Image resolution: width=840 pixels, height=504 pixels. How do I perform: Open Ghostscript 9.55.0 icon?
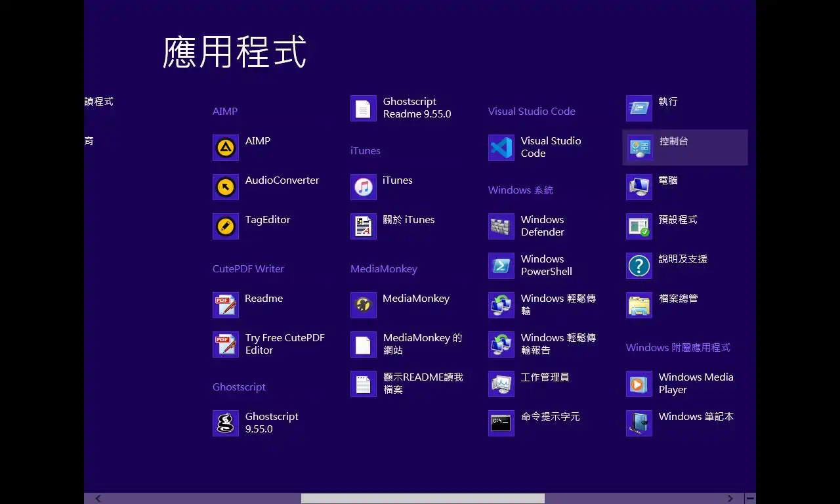226,423
